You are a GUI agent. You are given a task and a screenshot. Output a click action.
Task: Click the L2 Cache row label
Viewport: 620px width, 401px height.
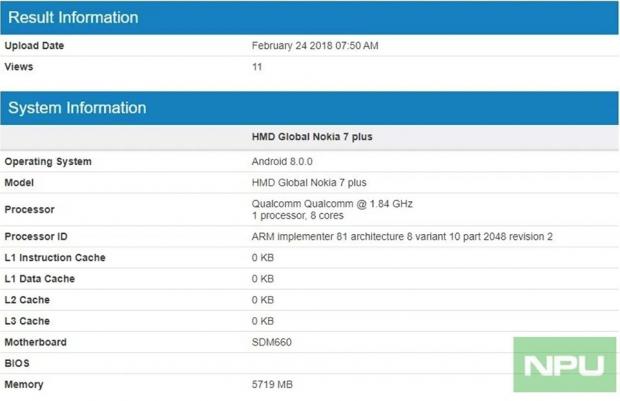point(27,300)
